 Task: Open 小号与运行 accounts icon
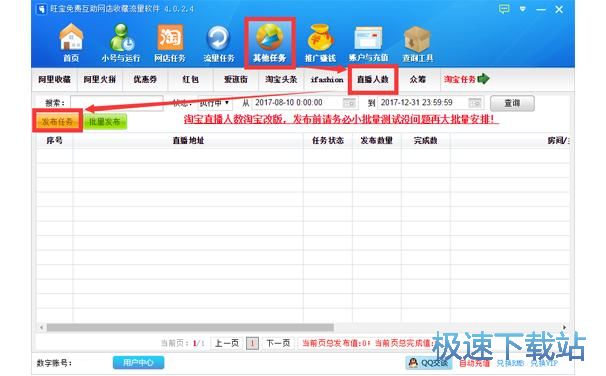coord(121,43)
